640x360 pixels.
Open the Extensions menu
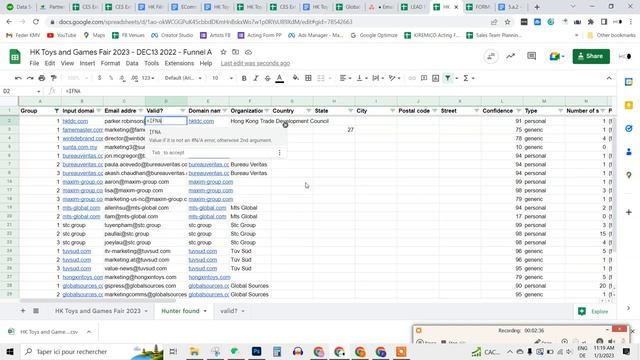pos(179,63)
